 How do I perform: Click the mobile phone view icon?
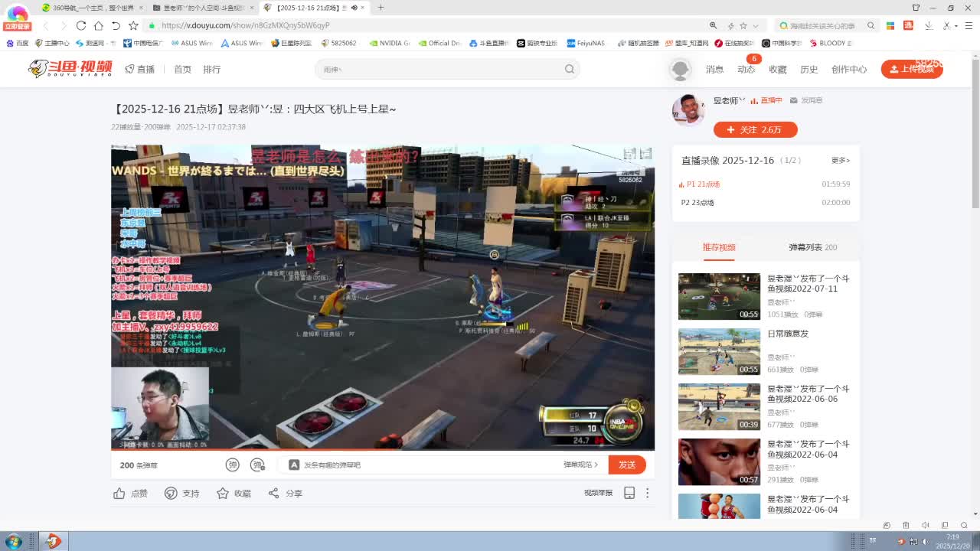point(629,493)
